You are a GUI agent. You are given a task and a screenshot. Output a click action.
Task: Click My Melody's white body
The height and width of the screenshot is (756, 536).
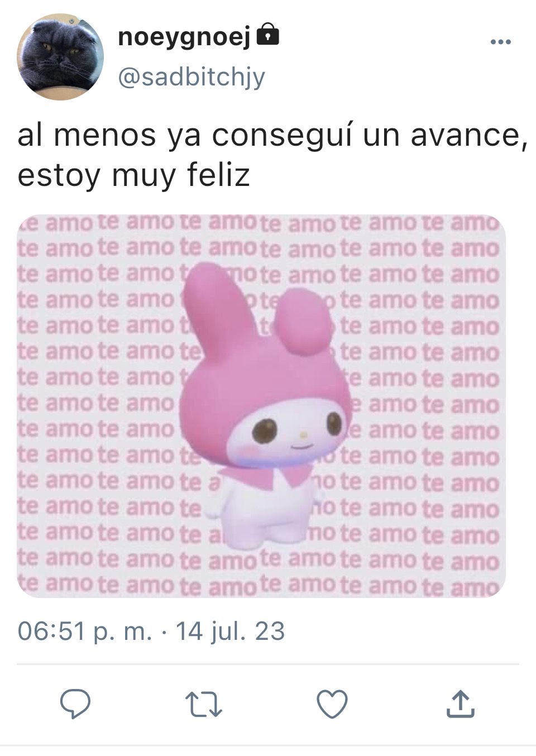click(x=266, y=505)
